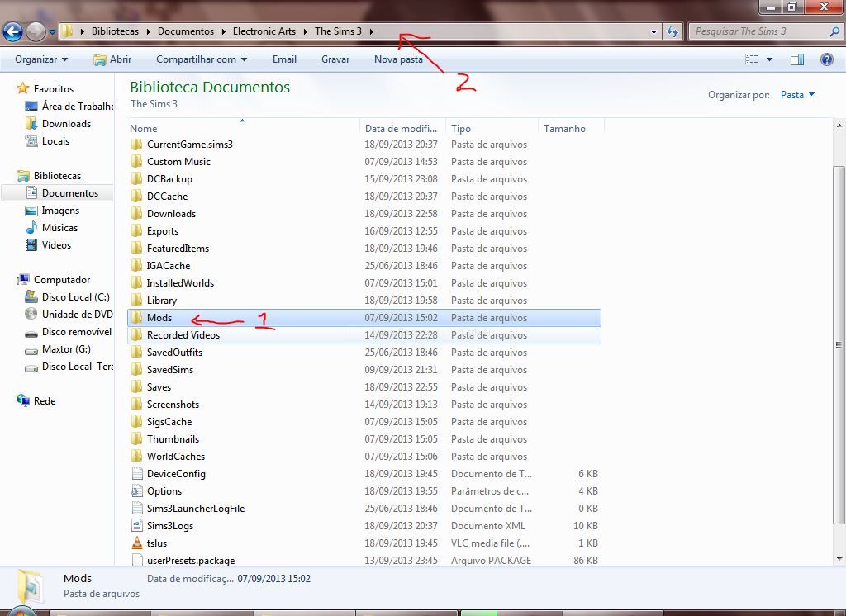Refresh the current folder view

tap(673, 31)
